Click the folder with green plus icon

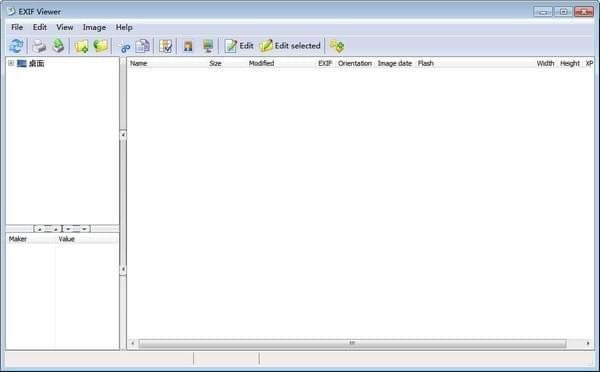click(x=82, y=46)
